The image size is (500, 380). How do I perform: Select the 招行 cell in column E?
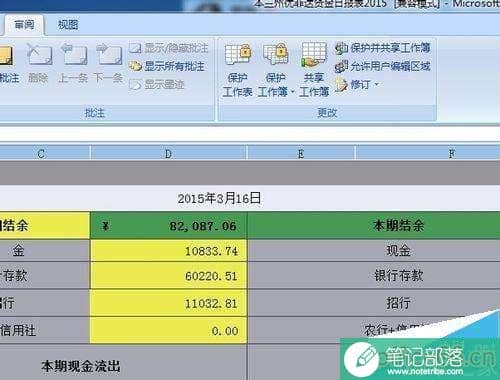point(374,303)
